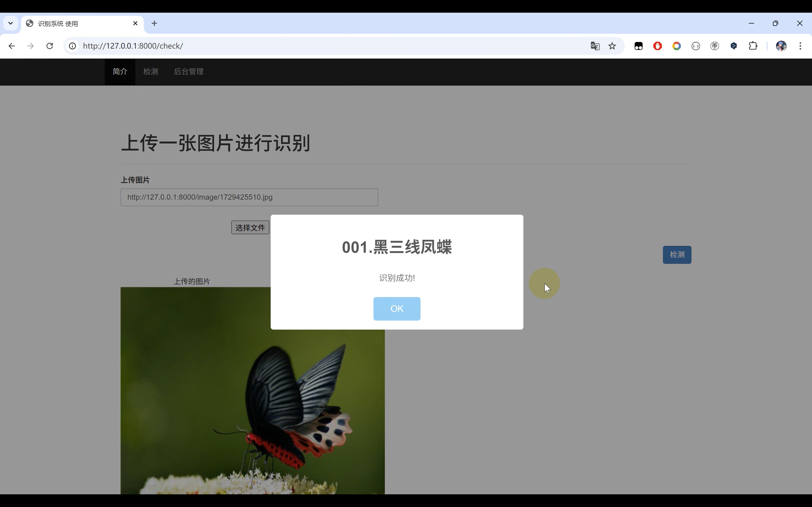Select the 简介 navigation item
The image size is (812, 507).
coord(120,71)
